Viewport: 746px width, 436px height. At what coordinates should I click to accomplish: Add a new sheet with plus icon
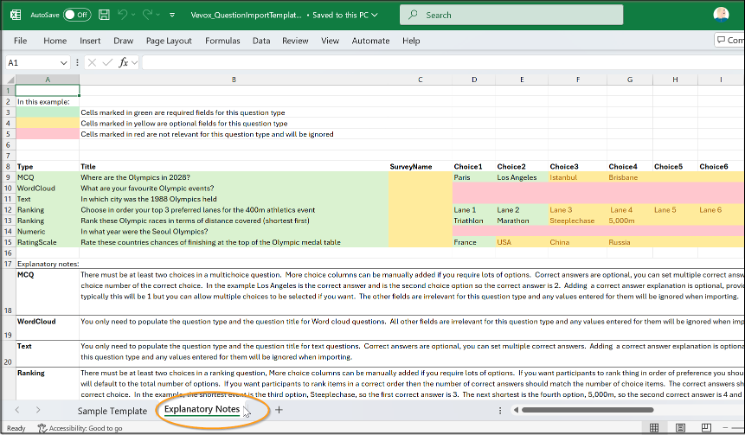click(x=279, y=410)
